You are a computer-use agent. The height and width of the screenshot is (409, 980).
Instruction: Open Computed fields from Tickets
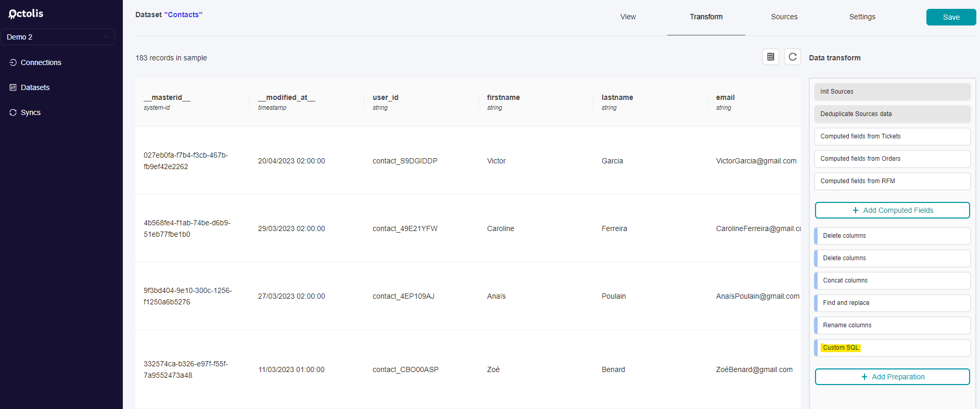tap(893, 136)
